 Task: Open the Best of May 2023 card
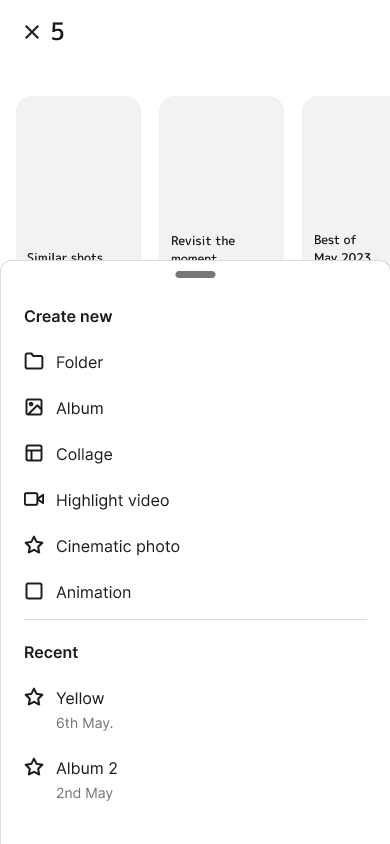(x=346, y=179)
